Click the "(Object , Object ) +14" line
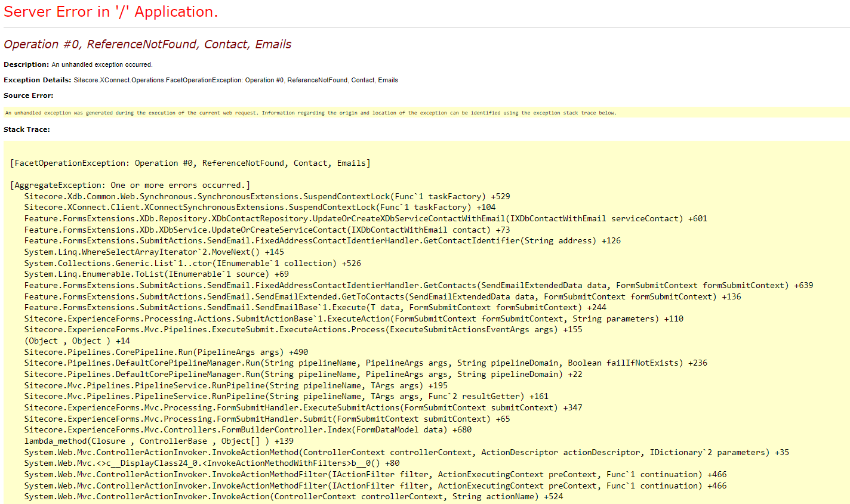Screen dimensions: 850x504 (77, 341)
